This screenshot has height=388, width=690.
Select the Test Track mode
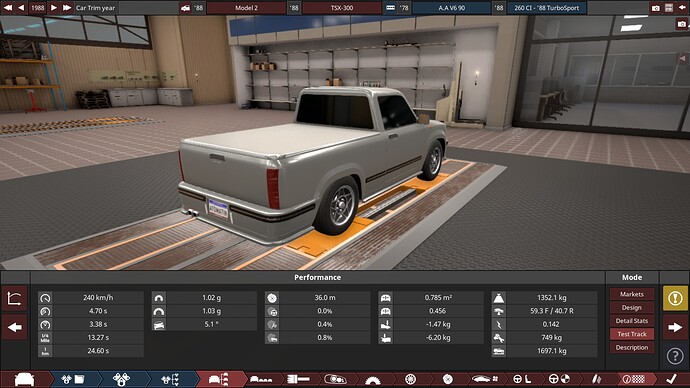[631, 334]
